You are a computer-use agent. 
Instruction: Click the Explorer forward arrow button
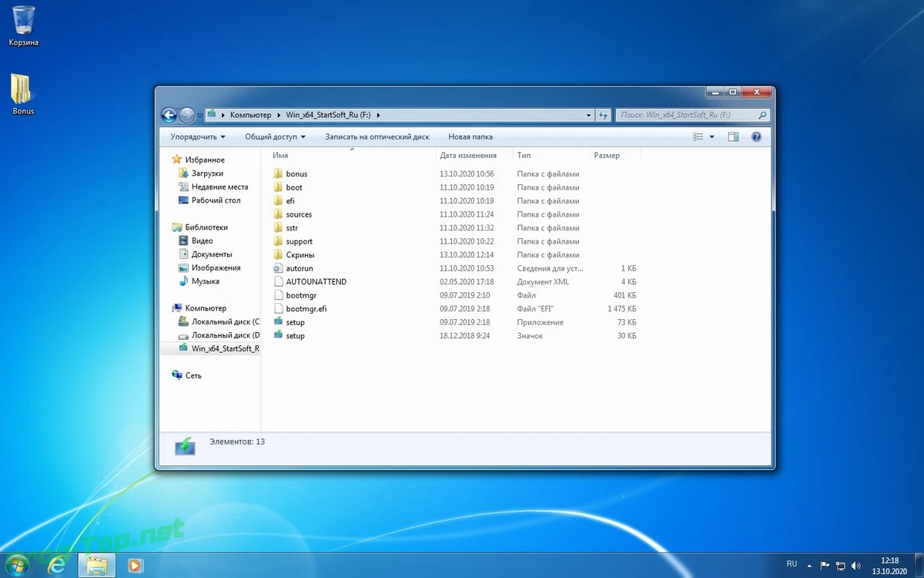coord(187,116)
